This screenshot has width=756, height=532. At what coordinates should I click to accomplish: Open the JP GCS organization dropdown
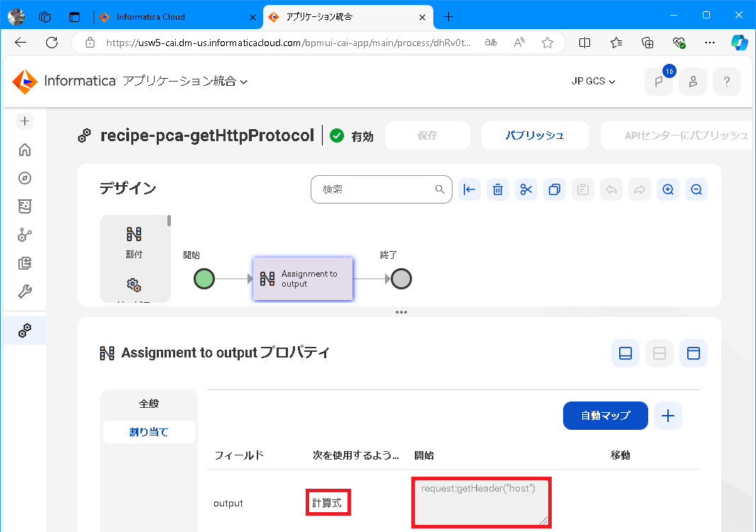coord(593,81)
